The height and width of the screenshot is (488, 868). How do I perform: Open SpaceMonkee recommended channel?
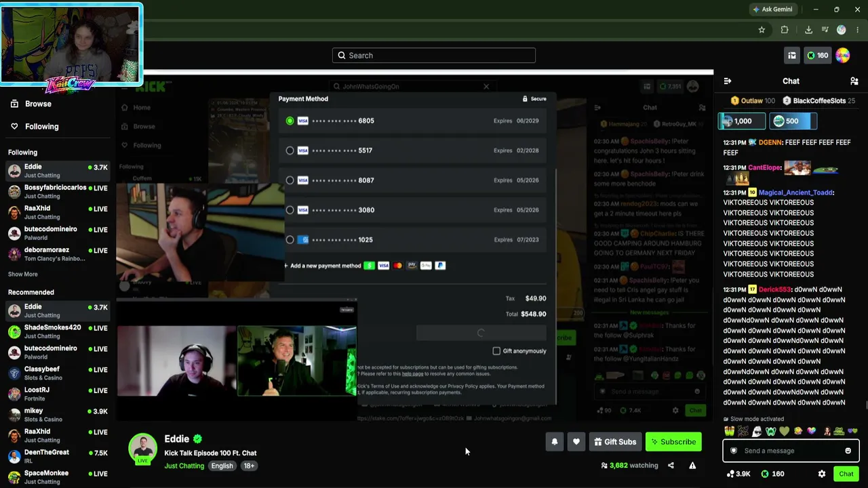pos(58,477)
